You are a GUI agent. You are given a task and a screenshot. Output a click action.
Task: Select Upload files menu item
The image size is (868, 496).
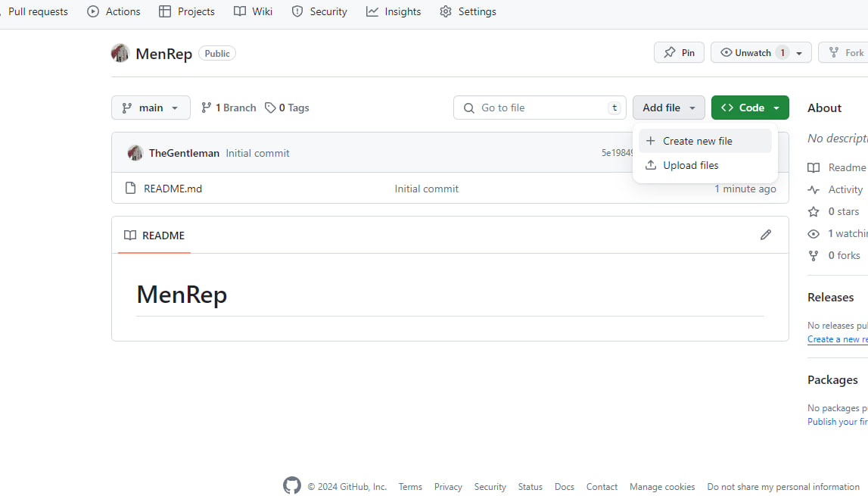705,165
